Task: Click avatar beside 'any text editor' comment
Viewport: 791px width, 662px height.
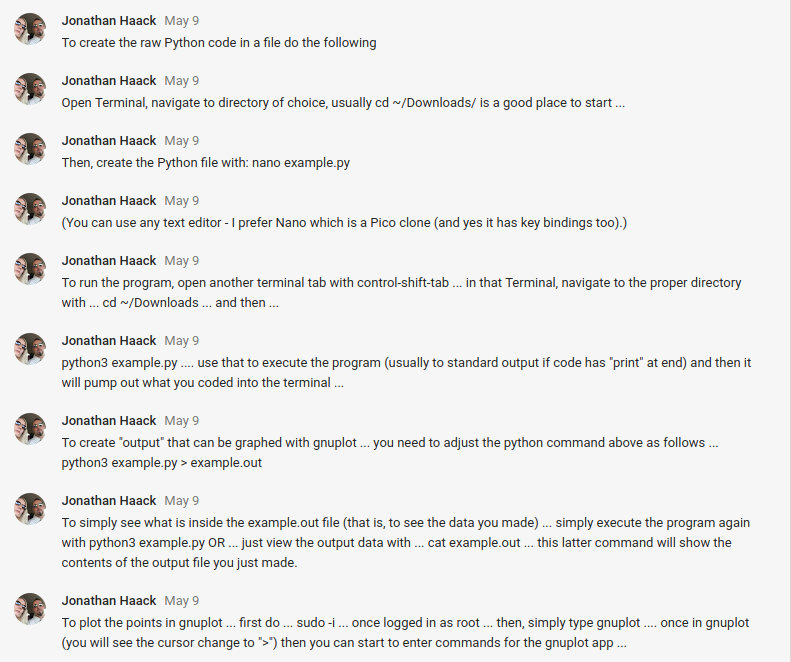Action: 30,209
